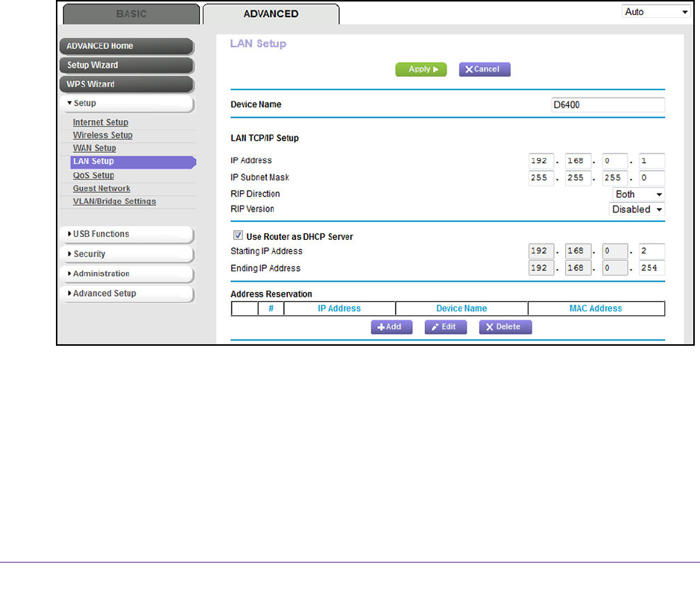This screenshot has width=700, height=614.
Task: Uncheck Use Router as DHCP Server
Action: pos(239,236)
